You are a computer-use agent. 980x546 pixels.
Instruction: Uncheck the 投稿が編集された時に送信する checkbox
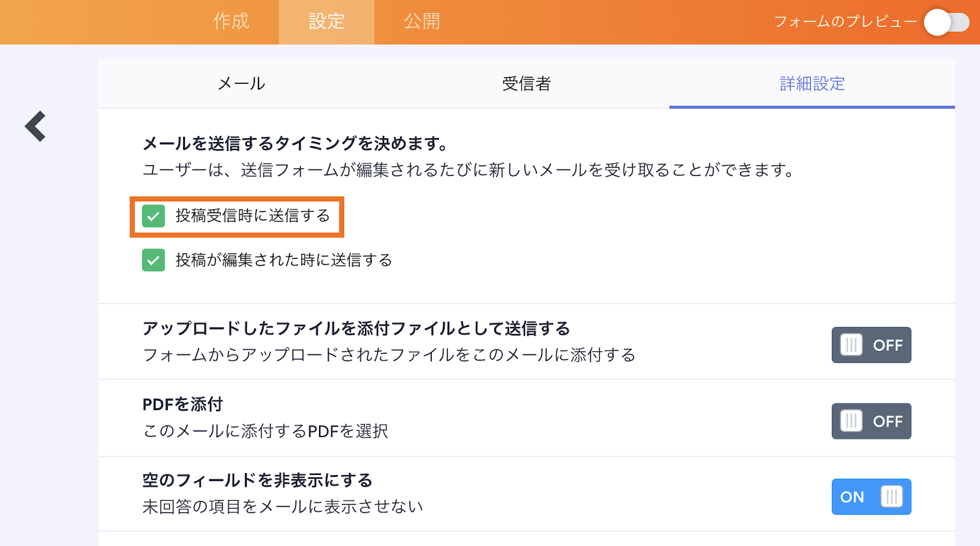click(x=154, y=260)
